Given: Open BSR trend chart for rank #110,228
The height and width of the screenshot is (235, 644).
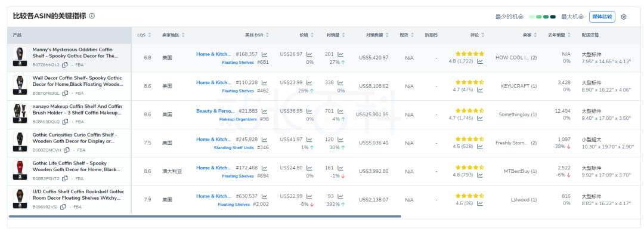Looking at the screenshot, I should (265, 82).
